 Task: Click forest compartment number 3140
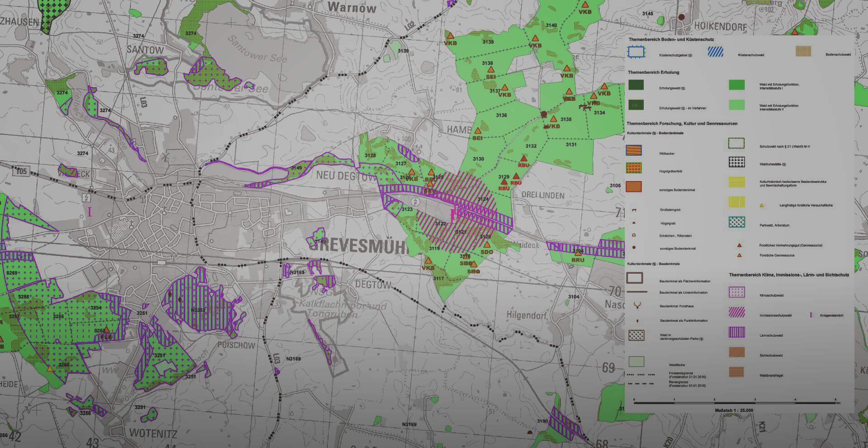click(551, 25)
